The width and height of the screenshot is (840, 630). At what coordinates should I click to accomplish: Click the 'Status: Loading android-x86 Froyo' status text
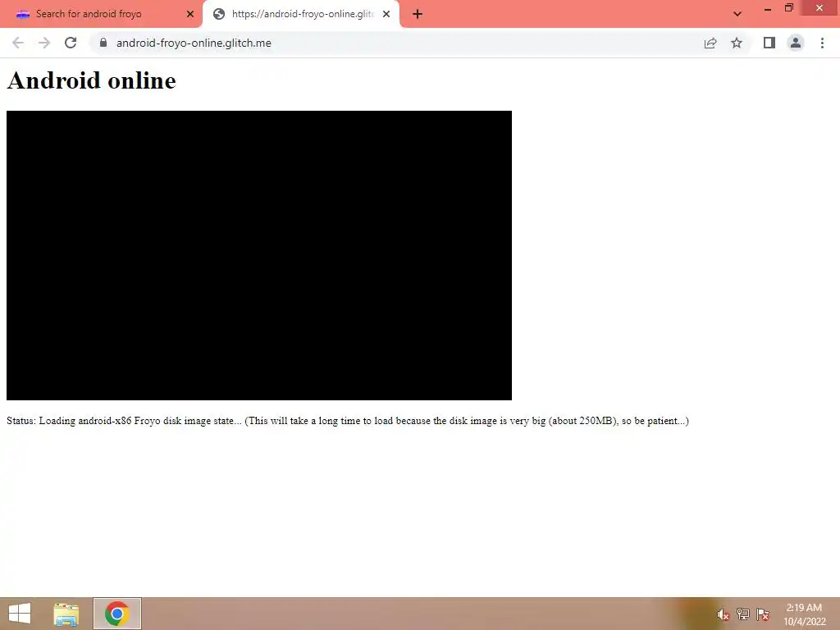348,421
